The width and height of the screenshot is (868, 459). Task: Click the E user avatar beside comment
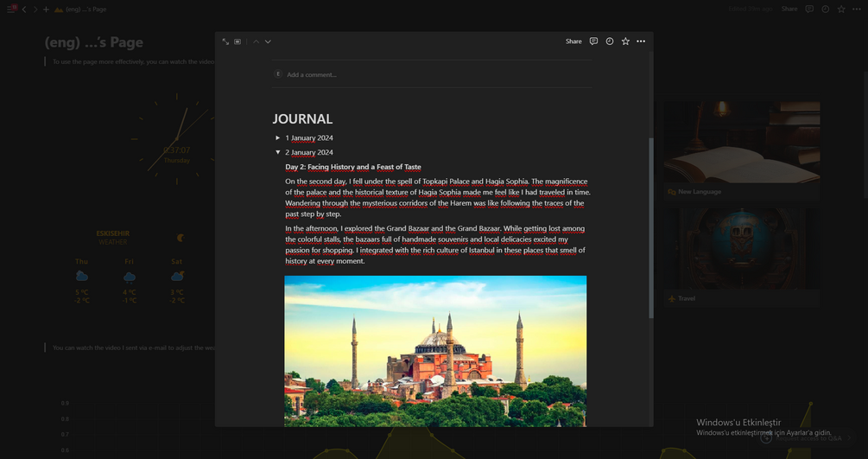[x=278, y=73]
